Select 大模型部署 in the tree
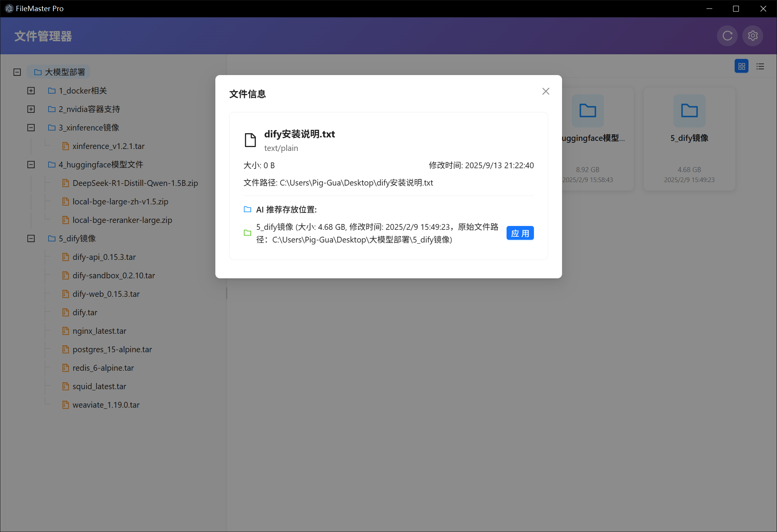 pos(59,72)
